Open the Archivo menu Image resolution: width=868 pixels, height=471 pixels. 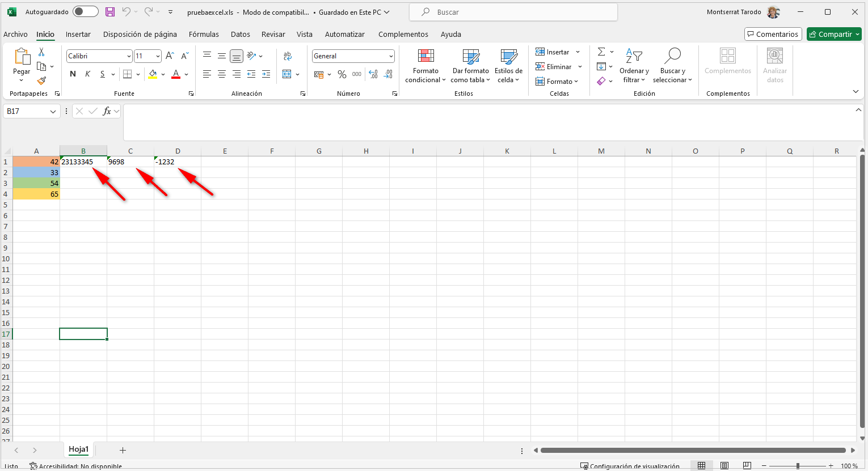tap(15, 34)
